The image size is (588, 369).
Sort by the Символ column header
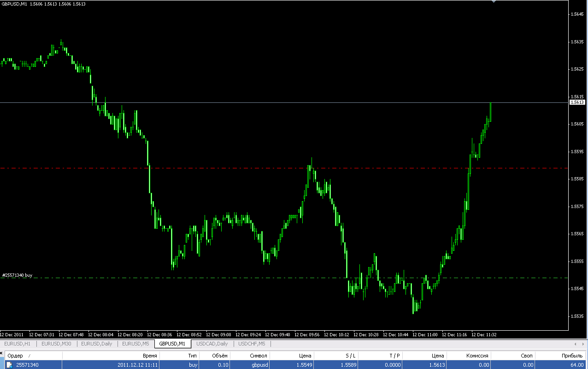coord(250,356)
